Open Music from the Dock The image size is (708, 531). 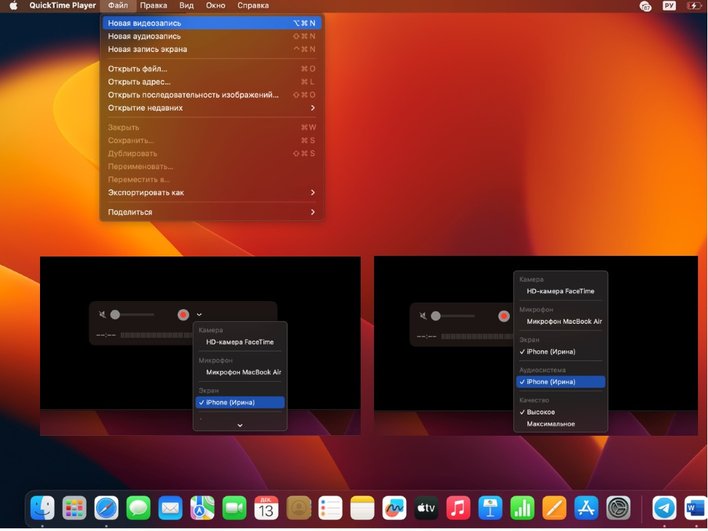pos(458,508)
